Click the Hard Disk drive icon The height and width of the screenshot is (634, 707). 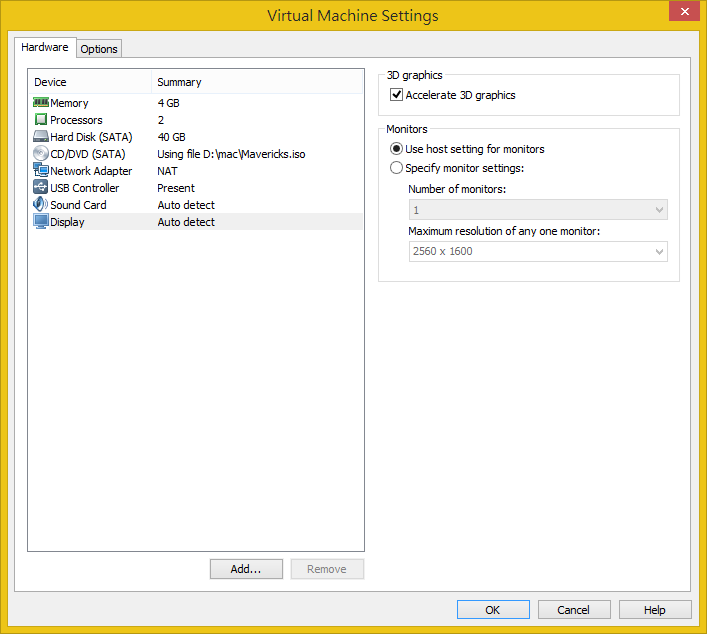41,137
